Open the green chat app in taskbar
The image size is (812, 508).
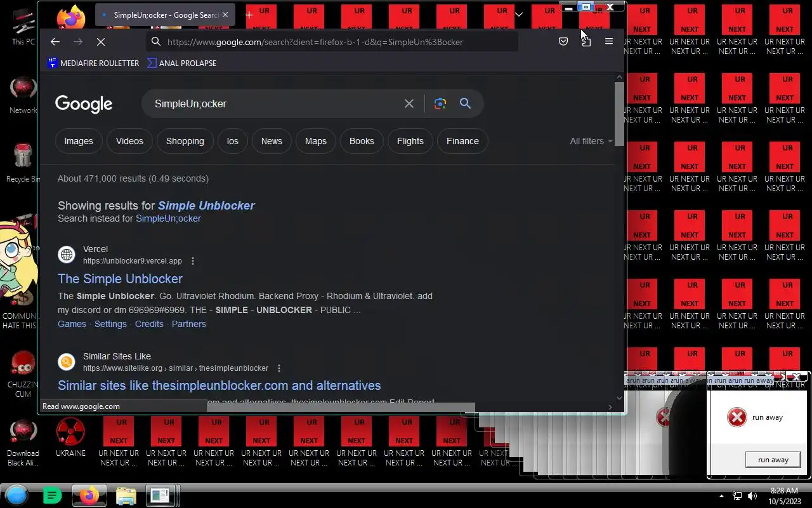tap(52, 495)
